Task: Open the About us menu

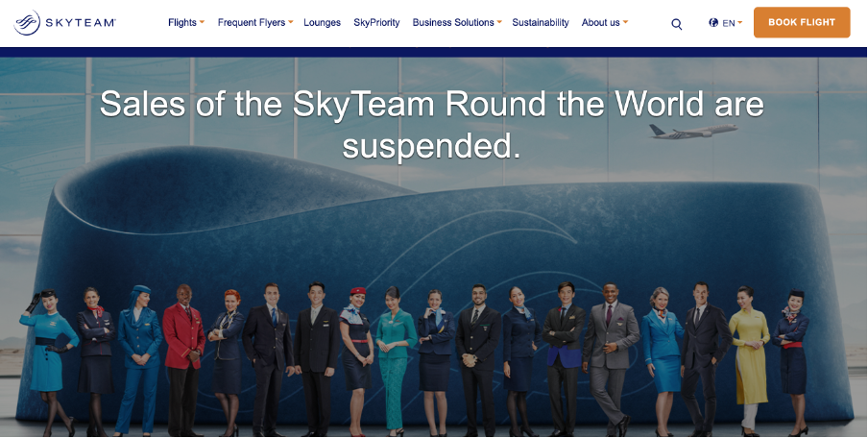Action: click(601, 23)
